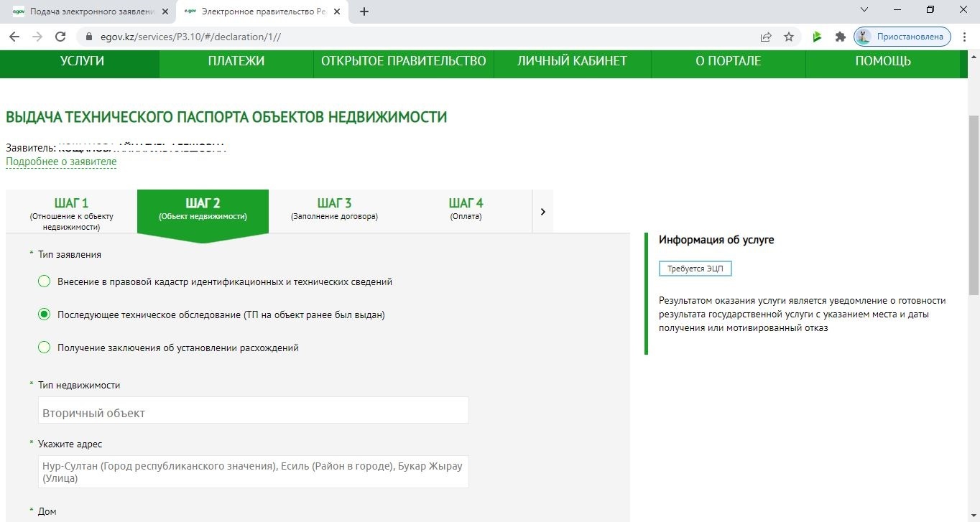Select 'Внесение в правовой кадастр' radio option
980x522 pixels.
pos(44,281)
